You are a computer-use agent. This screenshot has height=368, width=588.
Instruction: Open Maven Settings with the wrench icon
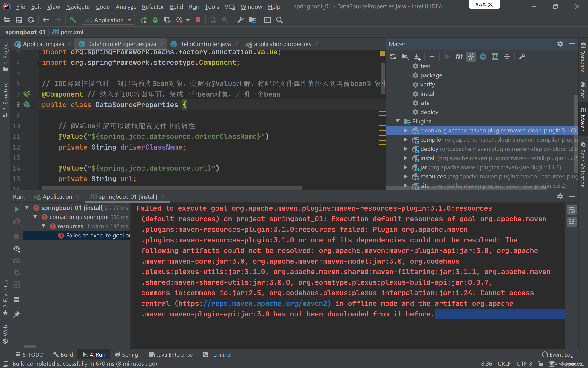(522, 57)
